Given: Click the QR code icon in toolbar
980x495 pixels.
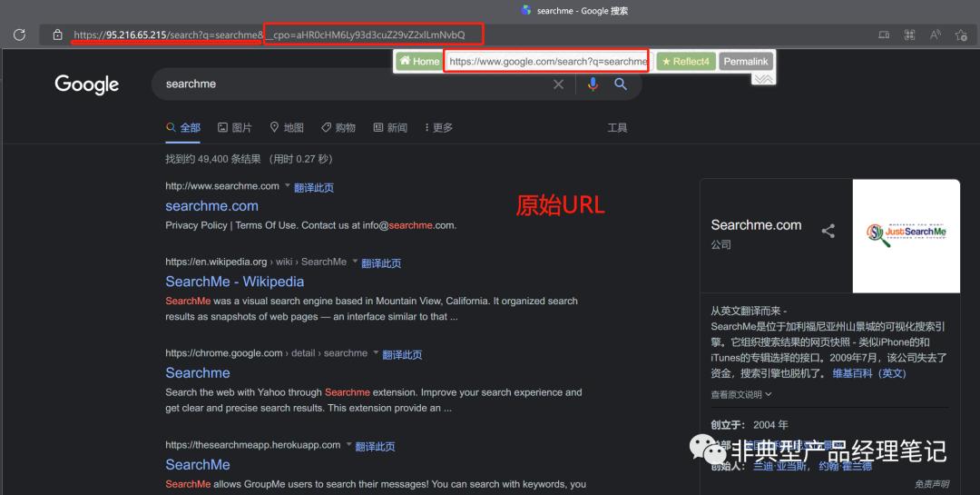Looking at the screenshot, I should point(909,35).
